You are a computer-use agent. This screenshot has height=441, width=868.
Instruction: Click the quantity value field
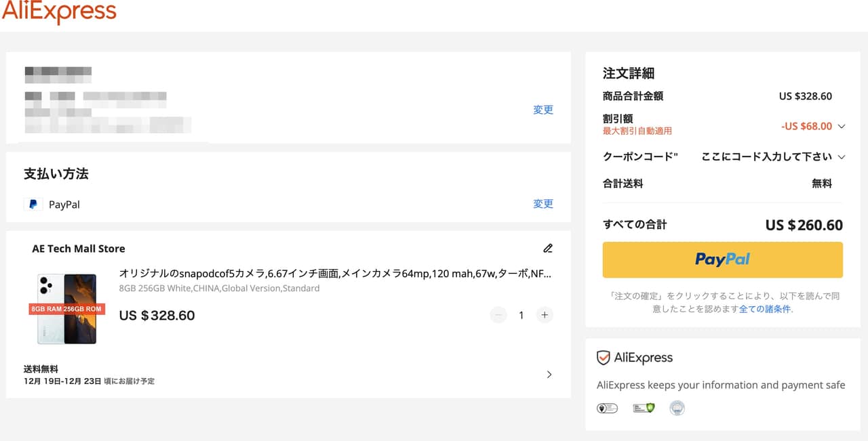tap(521, 315)
